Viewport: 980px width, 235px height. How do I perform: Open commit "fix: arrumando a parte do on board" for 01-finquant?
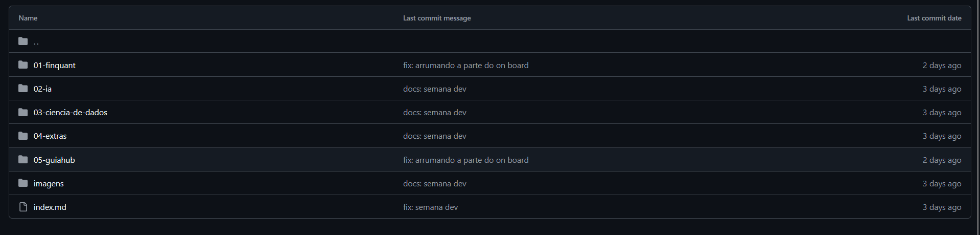[465, 65]
